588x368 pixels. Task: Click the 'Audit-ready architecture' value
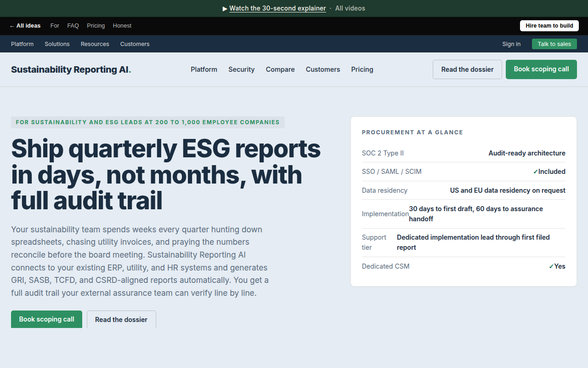click(527, 153)
